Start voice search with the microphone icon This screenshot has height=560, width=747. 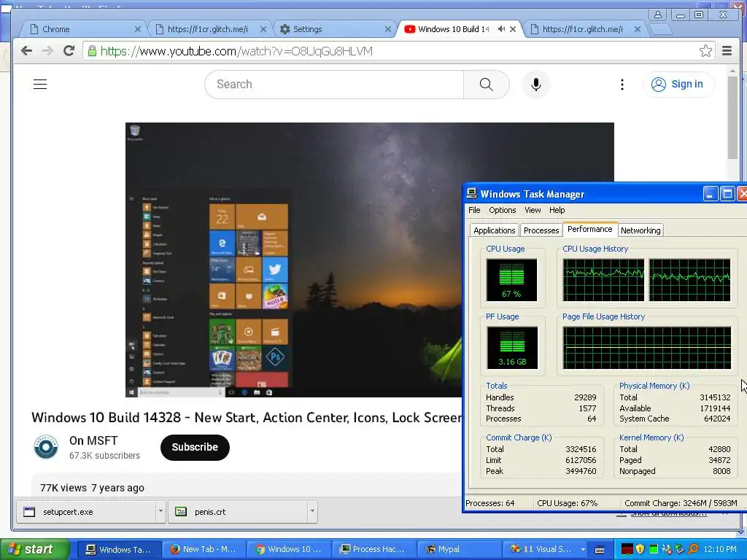[536, 85]
